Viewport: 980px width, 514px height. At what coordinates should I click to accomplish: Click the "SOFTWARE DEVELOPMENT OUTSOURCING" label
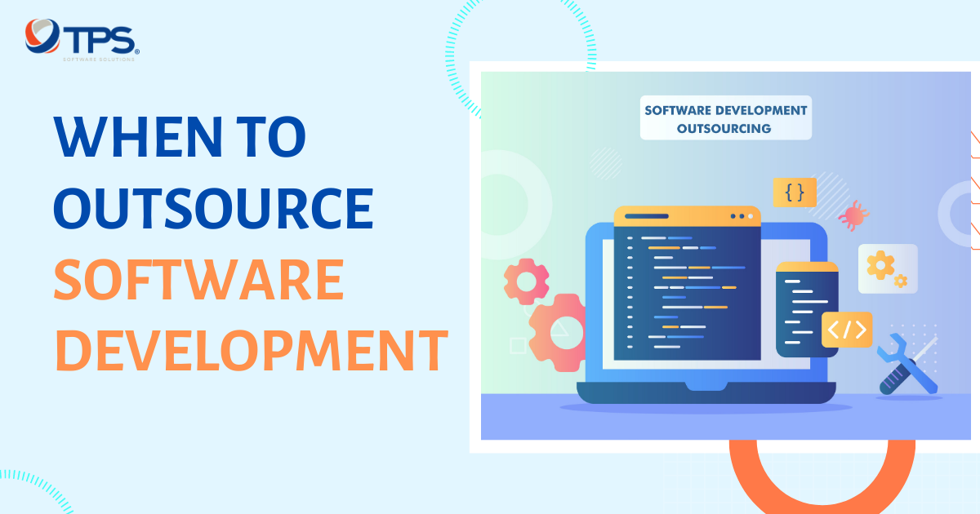click(726, 119)
